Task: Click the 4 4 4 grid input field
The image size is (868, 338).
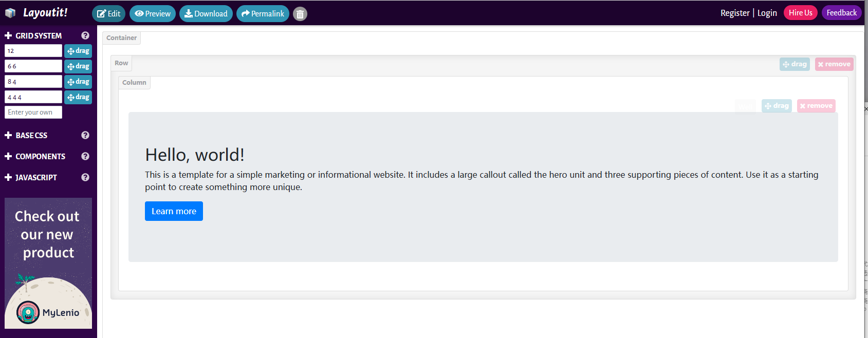Action: pyautogui.click(x=33, y=97)
